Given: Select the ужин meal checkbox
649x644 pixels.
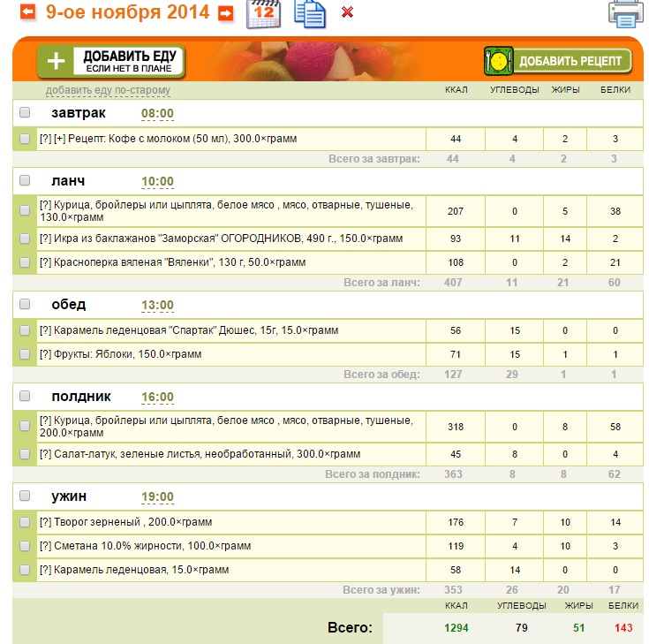Looking at the screenshot, I should 25,496.
